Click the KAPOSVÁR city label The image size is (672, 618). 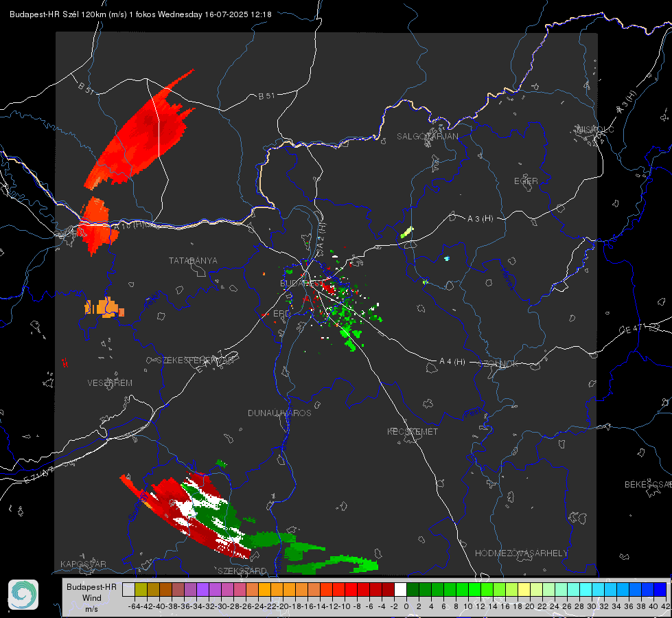pos(83,564)
